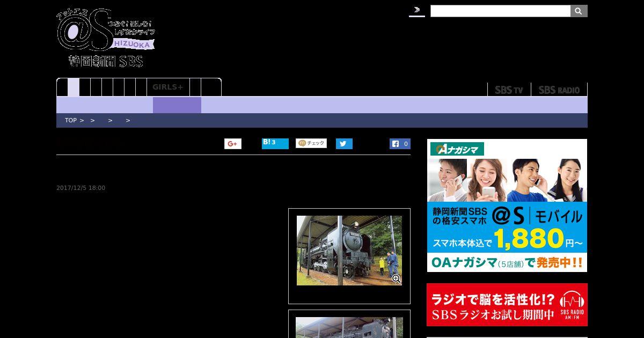Open the SBSラジオお試し期間中 banner
This screenshot has height=338, width=644.
507,305
